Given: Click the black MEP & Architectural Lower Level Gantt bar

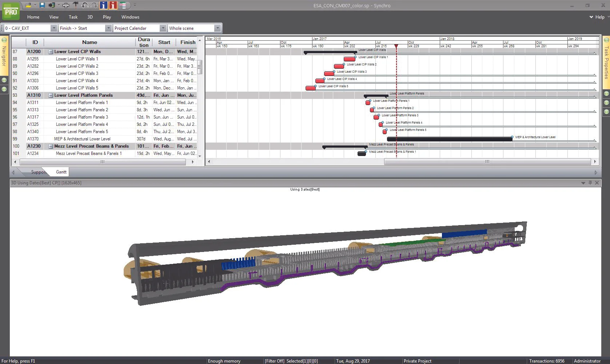Looking at the screenshot, I should point(450,139).
